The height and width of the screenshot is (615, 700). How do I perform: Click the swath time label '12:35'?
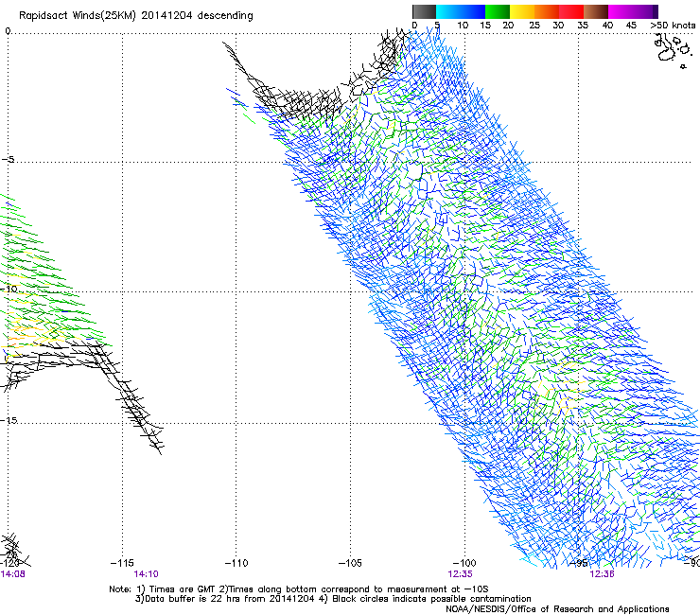tap(461, 574)
